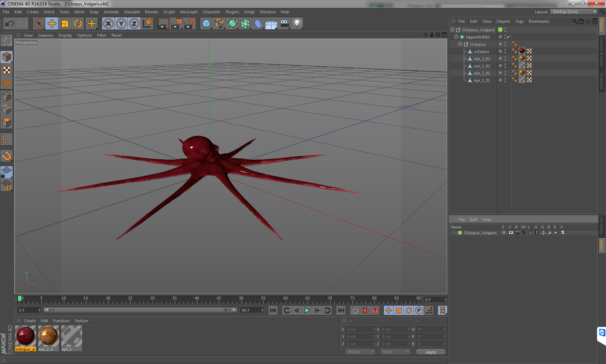
Task: Add a Cube primitive object
Action: click(x=206, y=24)
